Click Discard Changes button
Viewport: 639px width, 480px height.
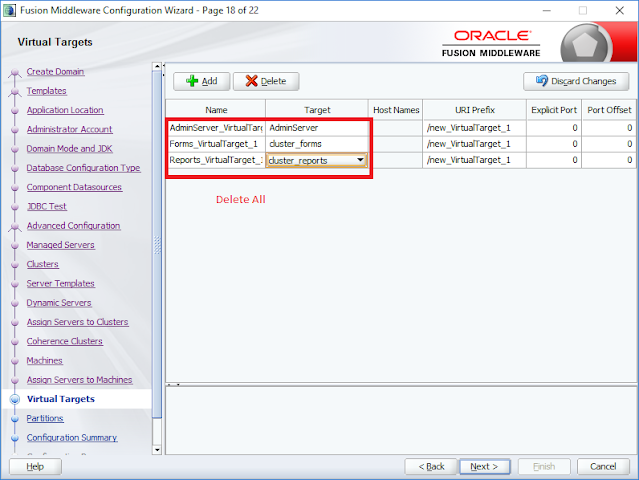[576, 81]
